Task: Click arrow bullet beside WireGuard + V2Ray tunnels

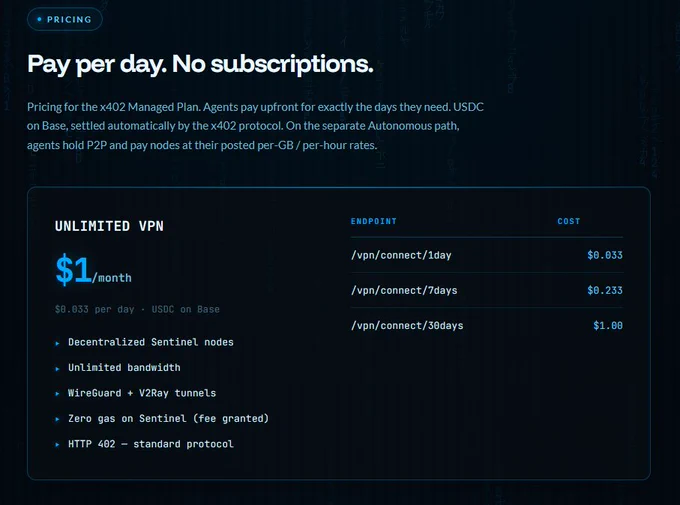Action: click(x=57, y=394)
